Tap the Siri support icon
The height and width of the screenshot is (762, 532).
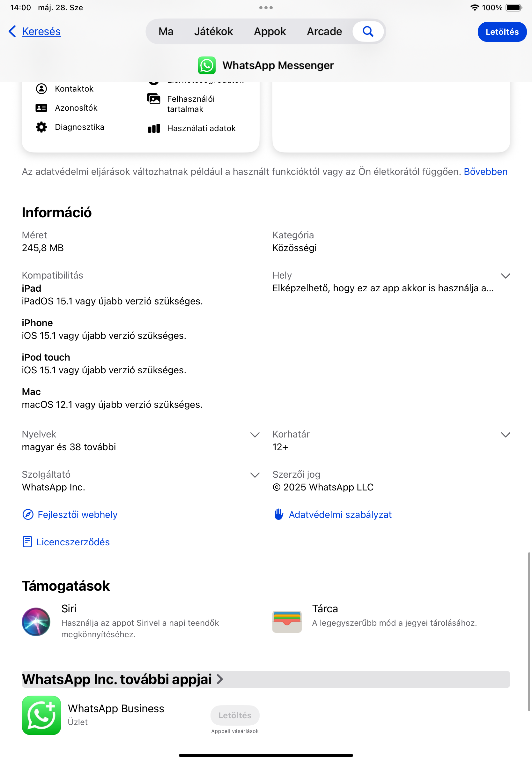pos(36,622)
